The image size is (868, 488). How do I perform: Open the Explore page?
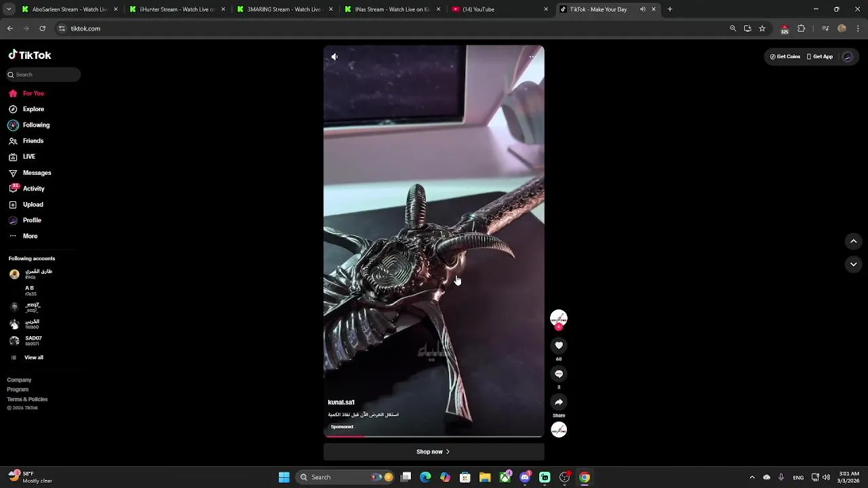[27, 109]
